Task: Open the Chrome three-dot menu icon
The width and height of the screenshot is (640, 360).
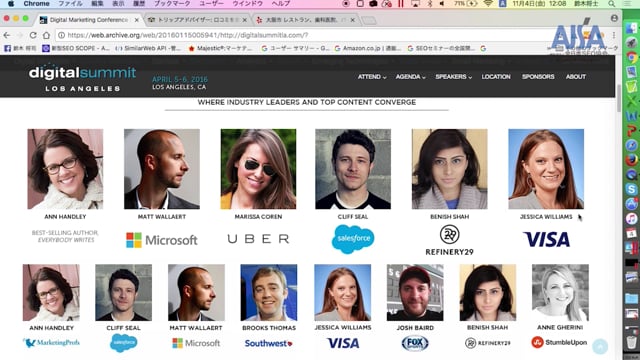Action: 613,35
